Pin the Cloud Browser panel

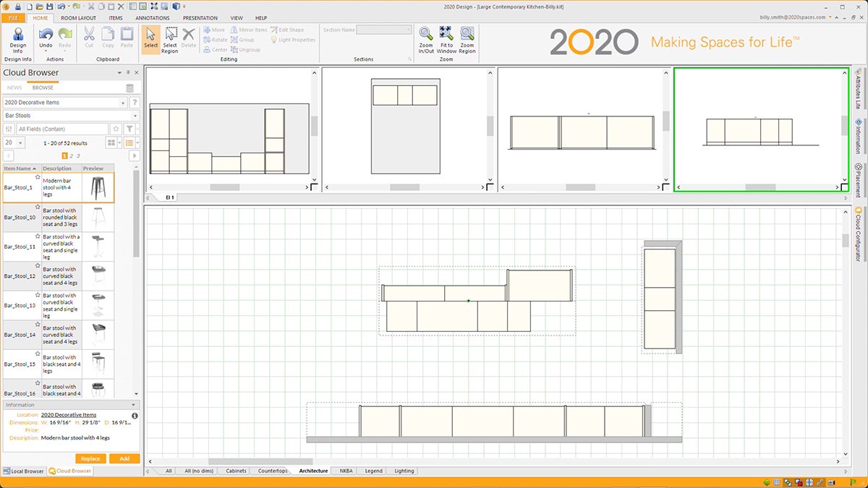127,73
